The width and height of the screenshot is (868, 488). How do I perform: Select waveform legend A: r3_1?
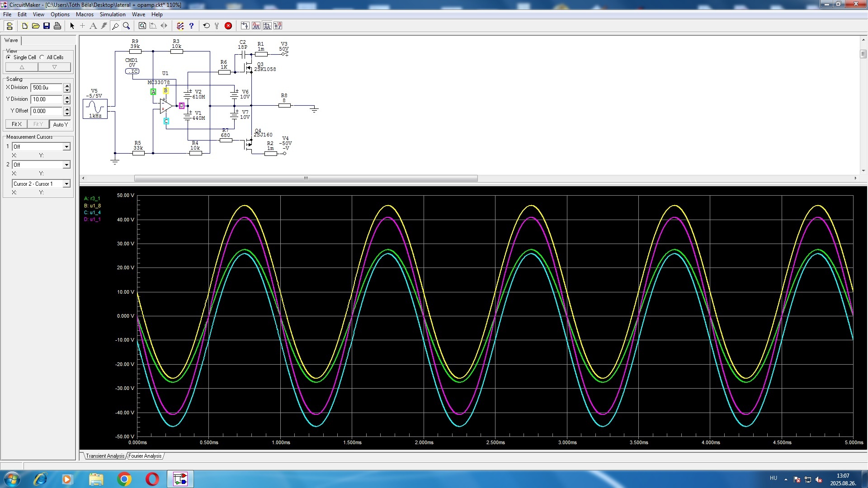[x=92, y=198]
